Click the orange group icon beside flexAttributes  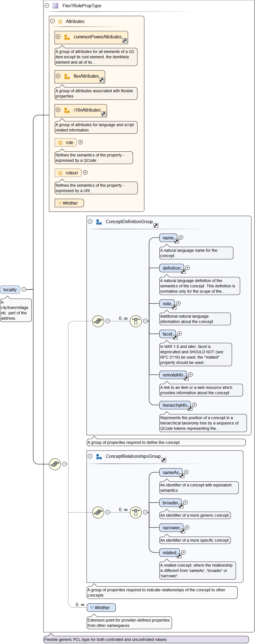click(67, 76)
